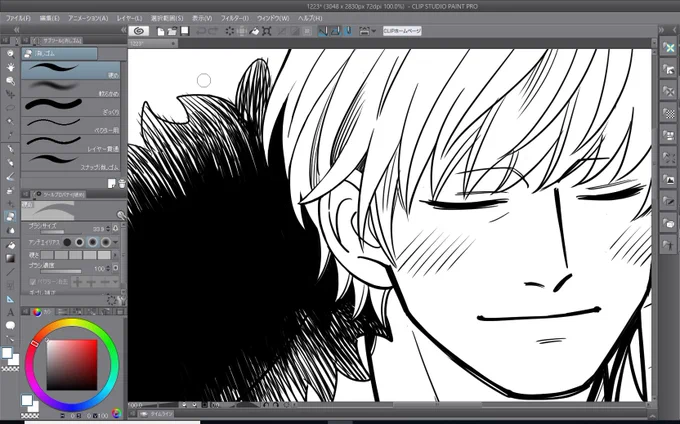This screenshot has height=424, width=680.
Task: Click the Fill icon on command bar
Action: pyautogui.click(x=255, y=31)
